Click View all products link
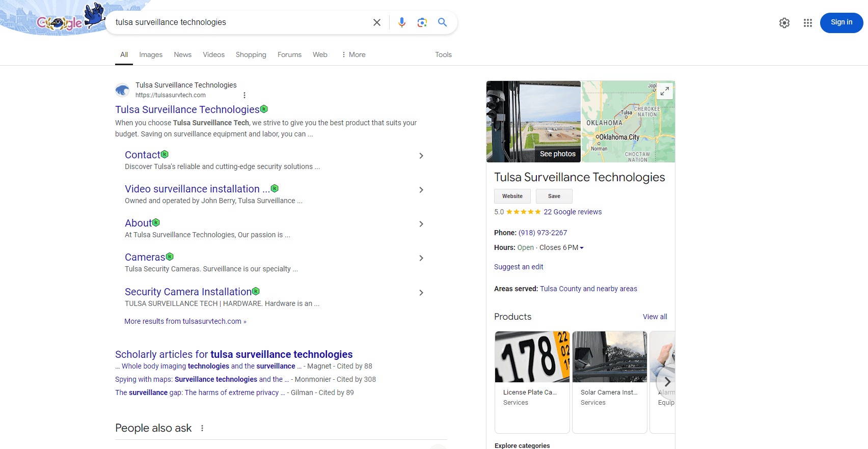Viewport: 868px width, 449px height. [655, 317]
